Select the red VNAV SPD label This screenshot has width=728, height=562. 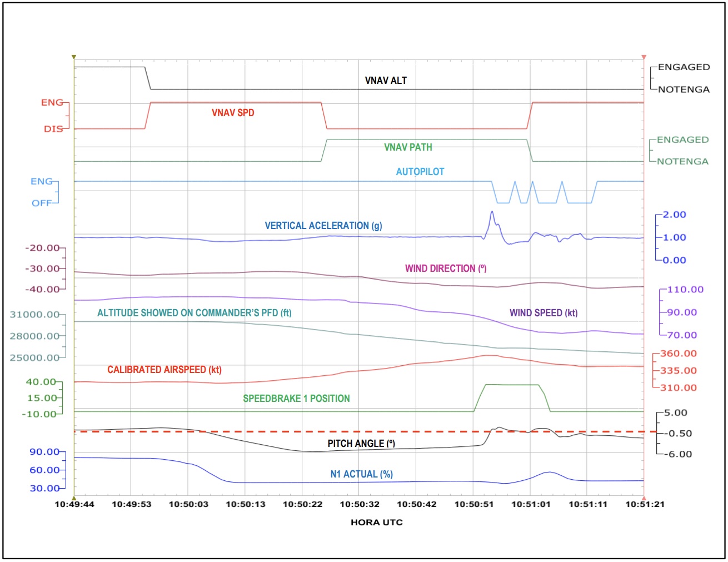(x=233, y=113)
